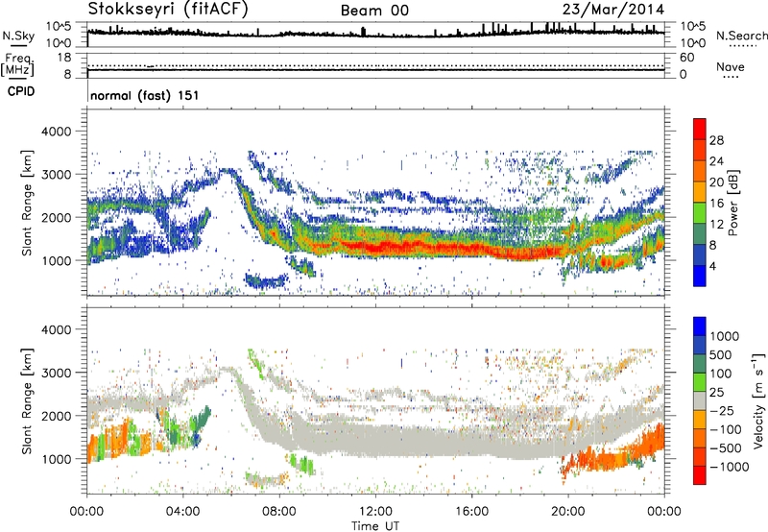Viewport: 768px width, 532px height.
Task: Click the gray segment of Velocity colorbar
Action: [x=700, y=401]
